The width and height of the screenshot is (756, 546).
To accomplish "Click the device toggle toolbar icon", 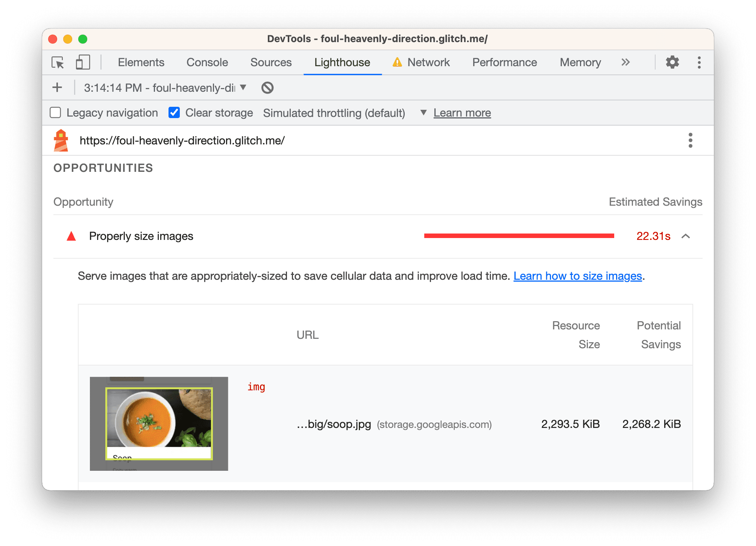I will 82,62.
